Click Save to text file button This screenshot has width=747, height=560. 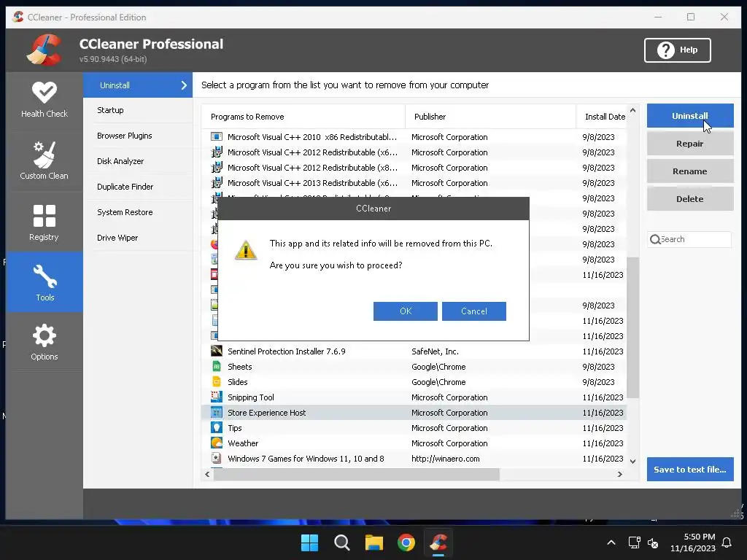(690, 469)
